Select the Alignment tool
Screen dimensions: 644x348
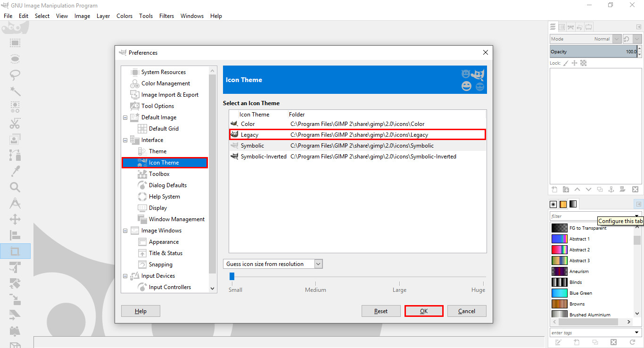click(15, 235)
